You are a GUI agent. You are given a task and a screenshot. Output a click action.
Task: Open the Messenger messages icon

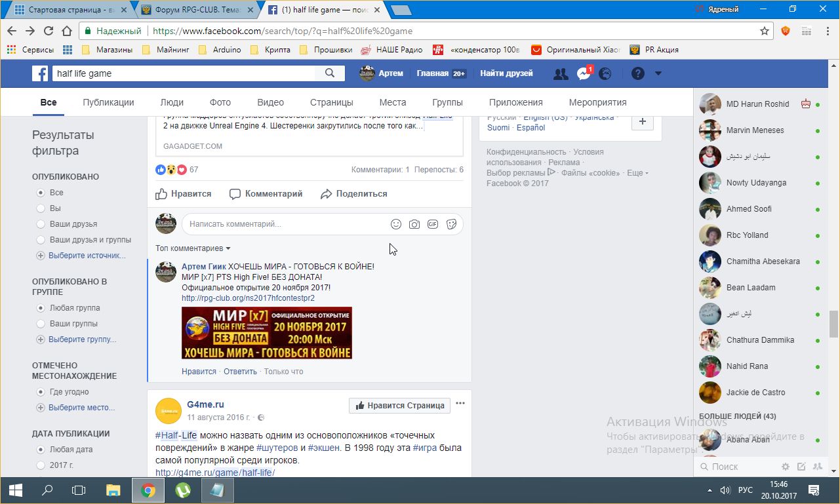[584, 74]
